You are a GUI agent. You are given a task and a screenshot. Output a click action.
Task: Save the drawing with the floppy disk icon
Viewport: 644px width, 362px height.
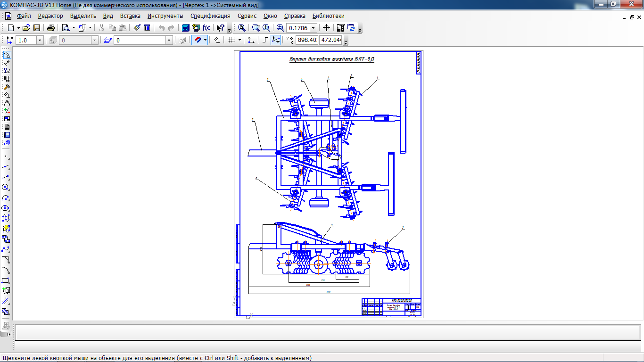(37, 28)
